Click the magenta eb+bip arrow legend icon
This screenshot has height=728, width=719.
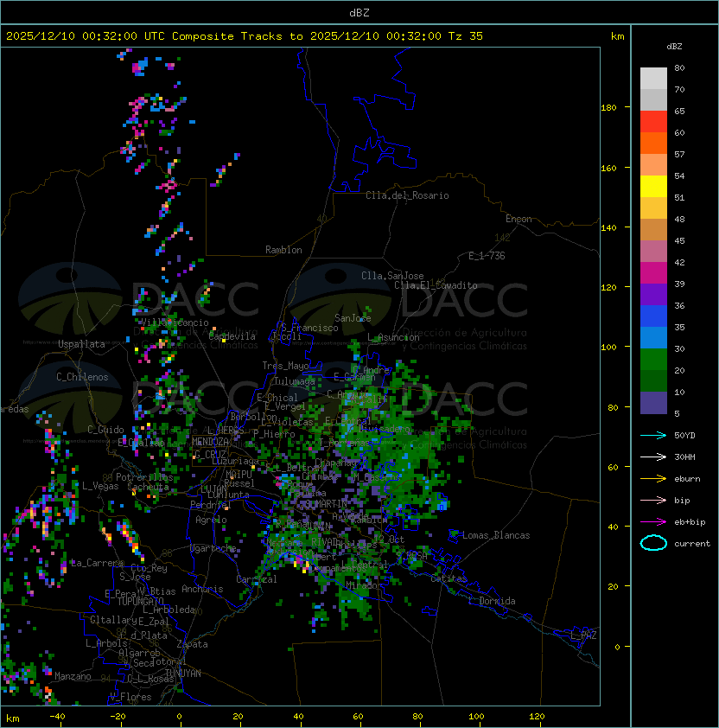(653, 522)
